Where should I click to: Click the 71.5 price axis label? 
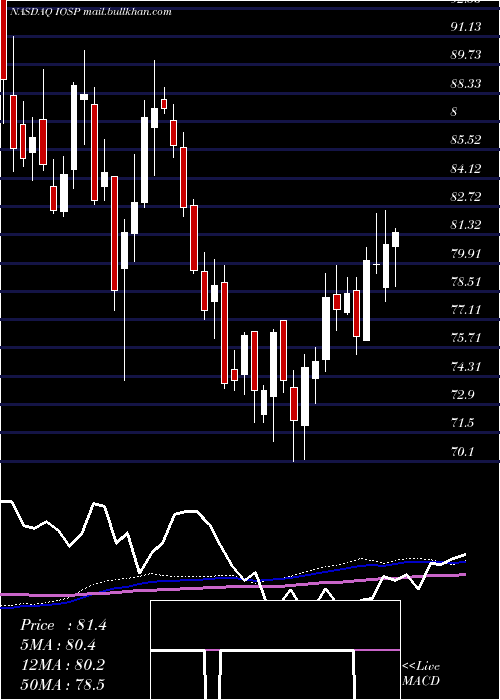click(462, 423)
